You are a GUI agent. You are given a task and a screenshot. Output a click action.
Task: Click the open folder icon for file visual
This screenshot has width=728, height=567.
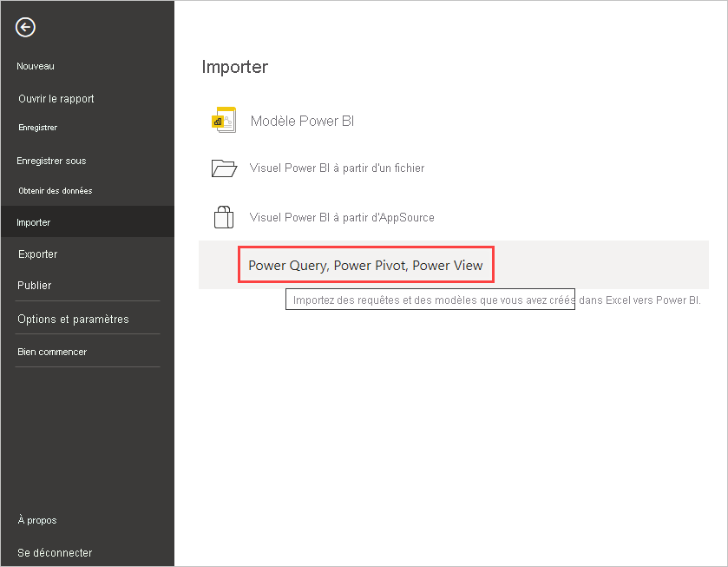pyautogui.click(x=224, y=168)
